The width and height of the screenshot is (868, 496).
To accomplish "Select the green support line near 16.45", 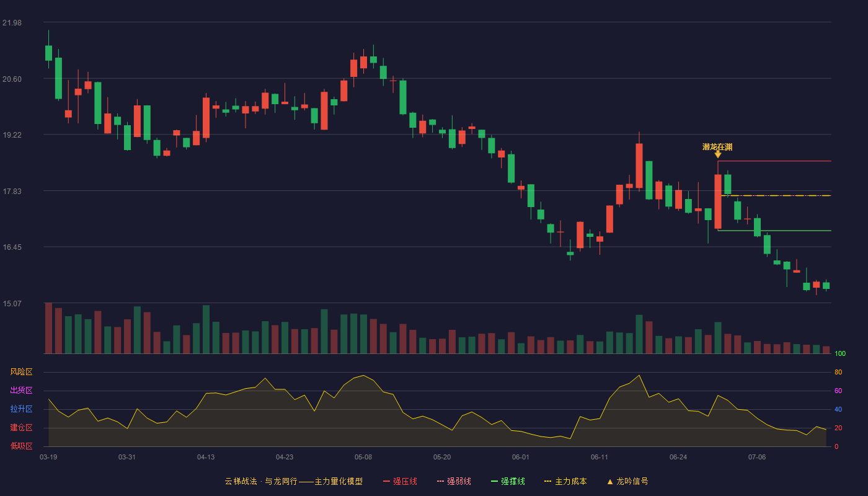I will point(774,231).
